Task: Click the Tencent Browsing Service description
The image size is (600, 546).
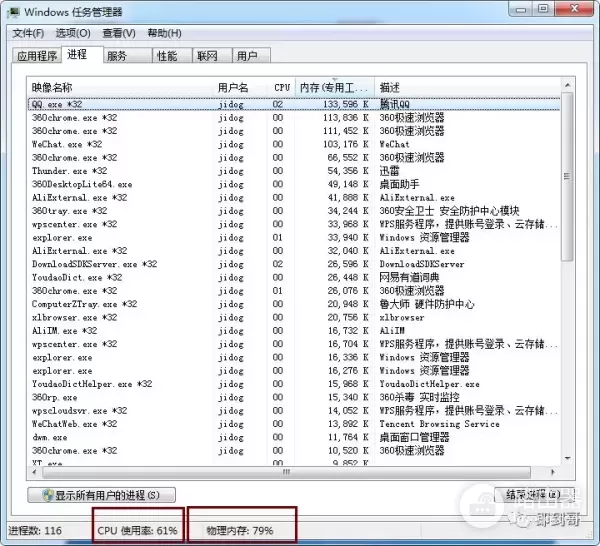Action: (439, 424)
